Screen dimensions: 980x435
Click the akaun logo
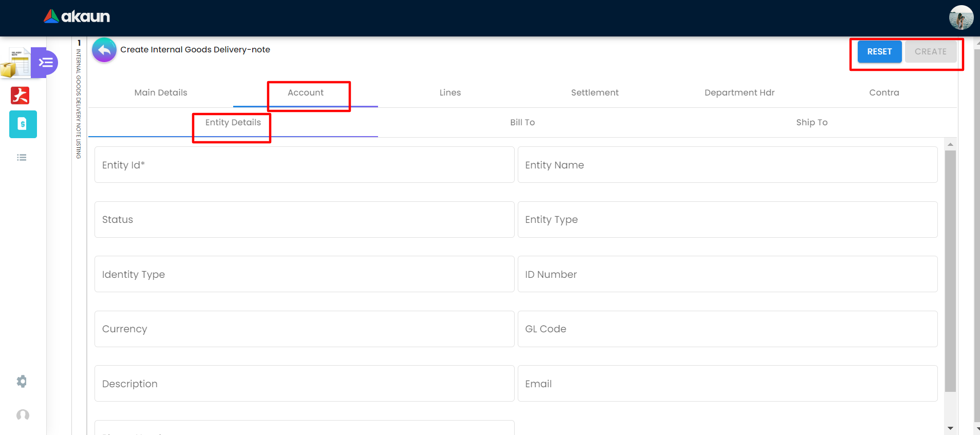pos(77,17)
